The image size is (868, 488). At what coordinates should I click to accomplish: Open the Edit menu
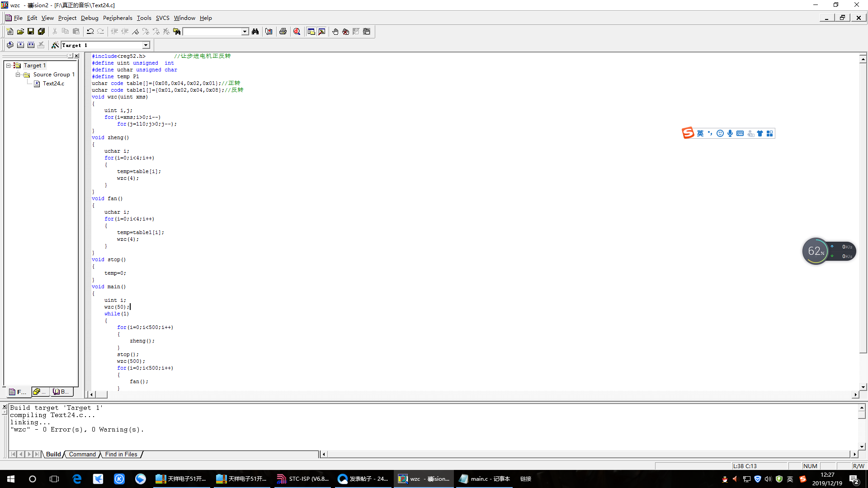[x=32, y=18]
